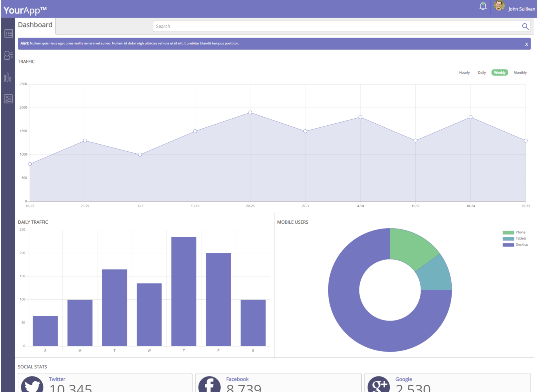Click the search magnifier icon
The image size is (537, 392).
(525, 27)
